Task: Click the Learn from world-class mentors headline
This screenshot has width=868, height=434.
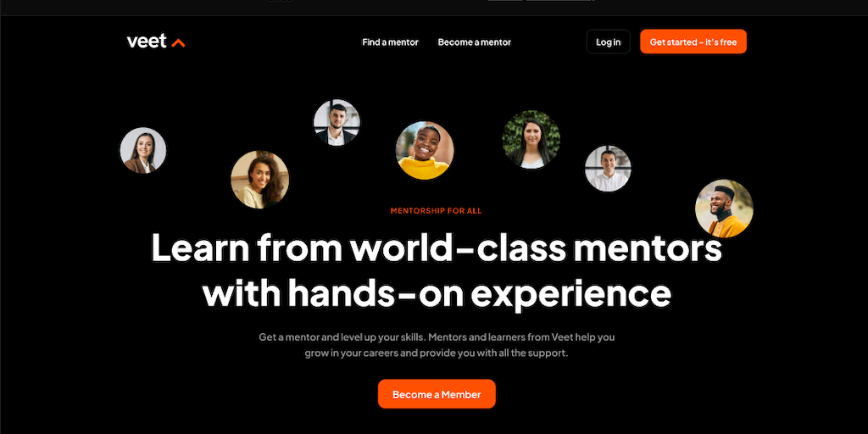Action: [437, 248]
